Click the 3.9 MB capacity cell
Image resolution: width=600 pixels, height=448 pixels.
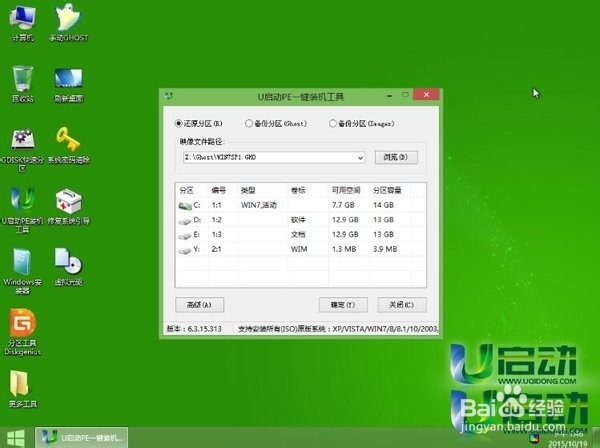tap(385, 249)
